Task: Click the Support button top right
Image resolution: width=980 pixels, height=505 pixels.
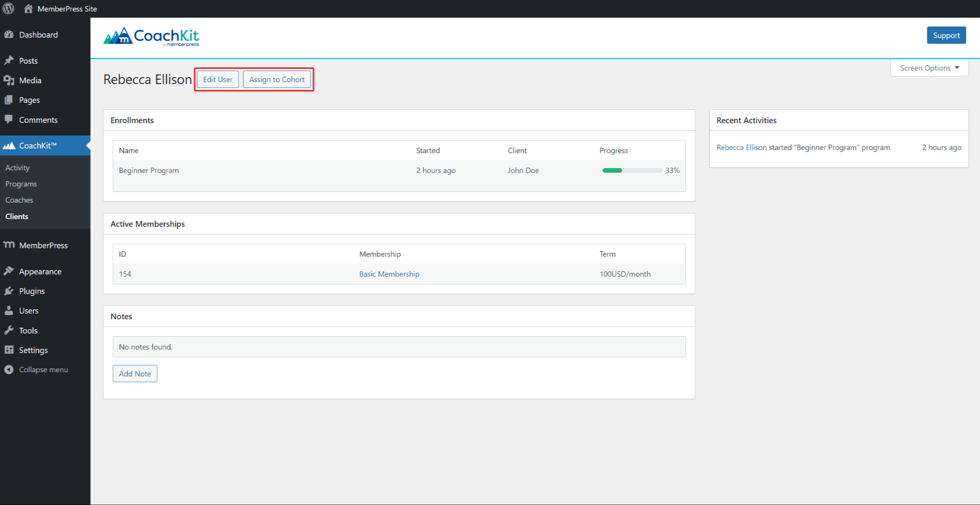Action: click(946, 35)
